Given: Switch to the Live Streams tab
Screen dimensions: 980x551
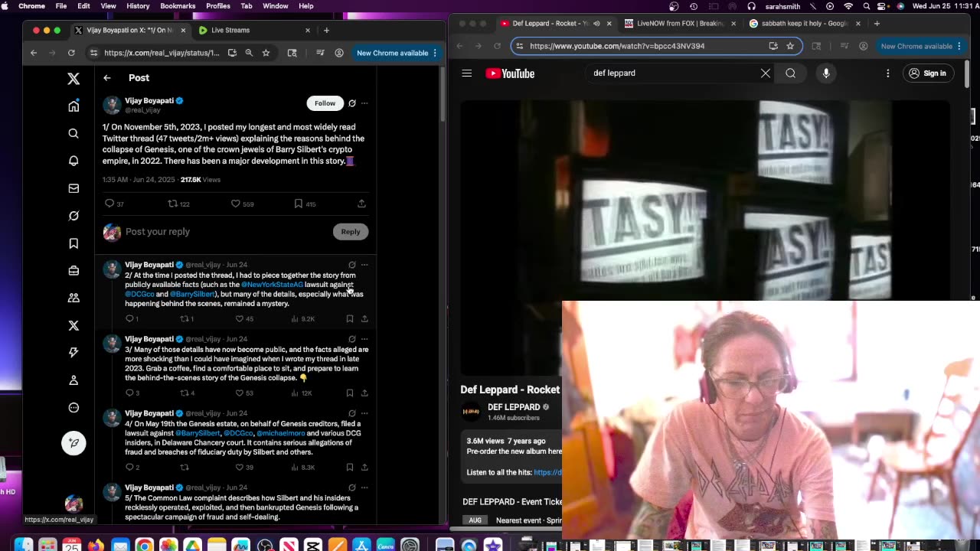Looking at the screenshot, I should [x=255, y=30].
